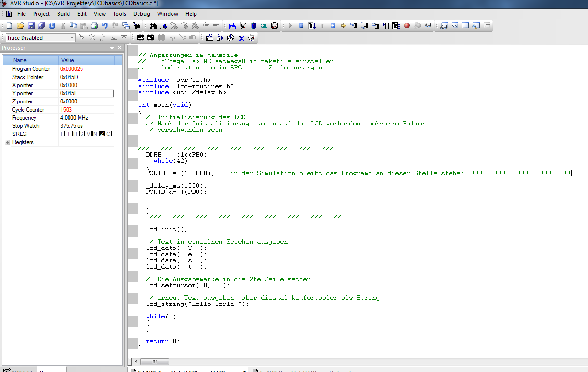Print the document with printer icon
The image size is (588, 372).
point(94,25)
